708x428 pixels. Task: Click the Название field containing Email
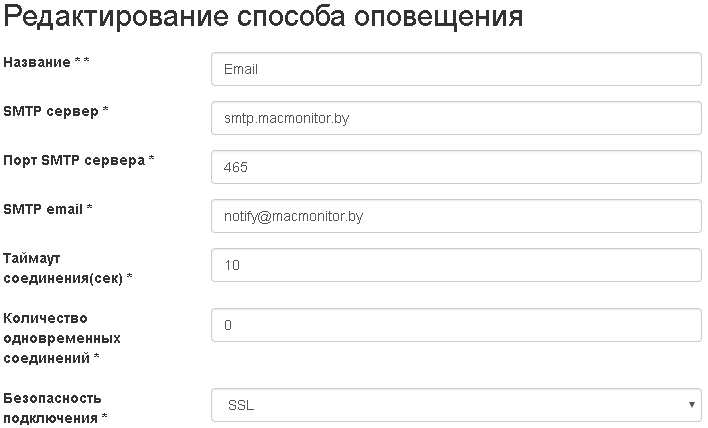(456, 70)
